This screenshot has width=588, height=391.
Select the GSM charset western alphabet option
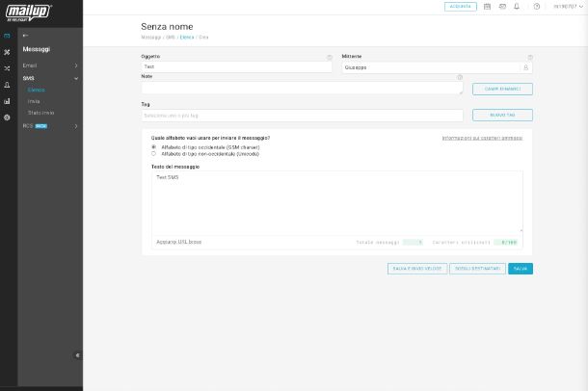pos(154,147)
